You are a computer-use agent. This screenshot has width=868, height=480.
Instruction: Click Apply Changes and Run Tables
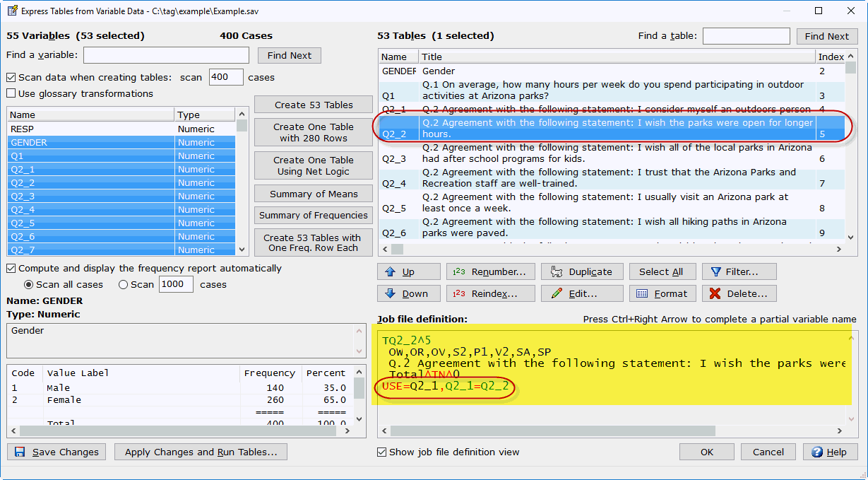201,452
